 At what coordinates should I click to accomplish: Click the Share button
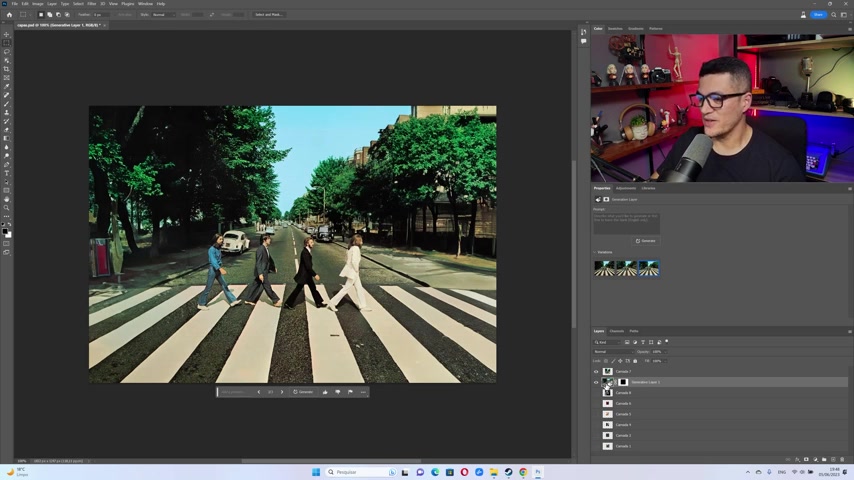click(x=818, y=15)
